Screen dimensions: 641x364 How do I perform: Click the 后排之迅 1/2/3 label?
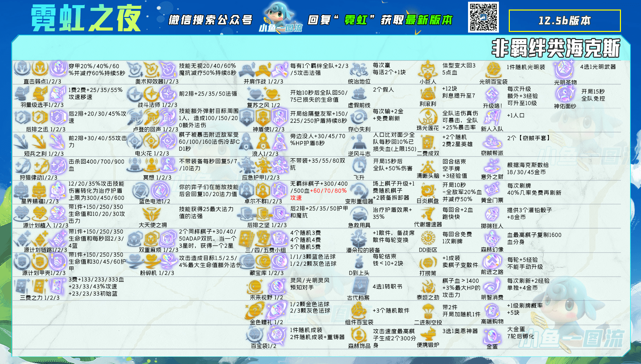tap(46, 129)
